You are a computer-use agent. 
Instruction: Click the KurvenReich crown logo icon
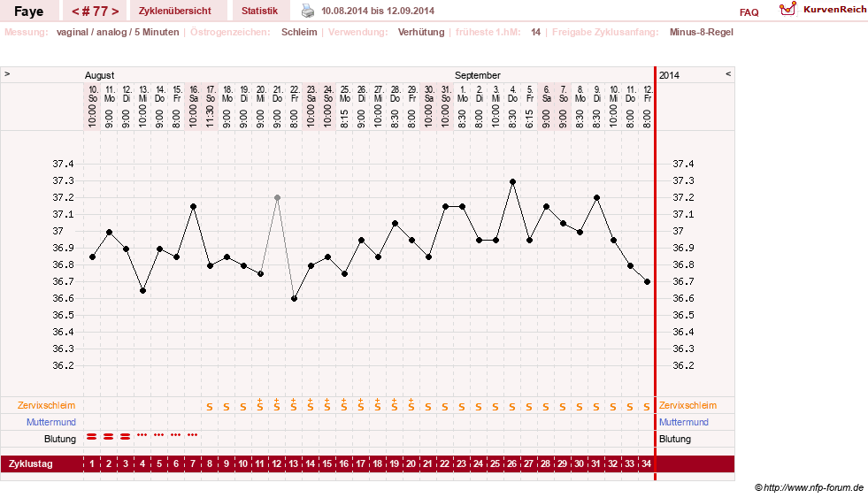[787, 9]
